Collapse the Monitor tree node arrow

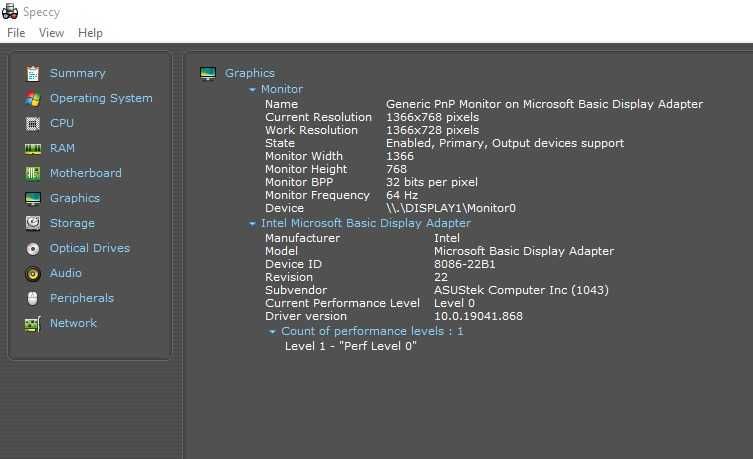click(x=252, y=90)
